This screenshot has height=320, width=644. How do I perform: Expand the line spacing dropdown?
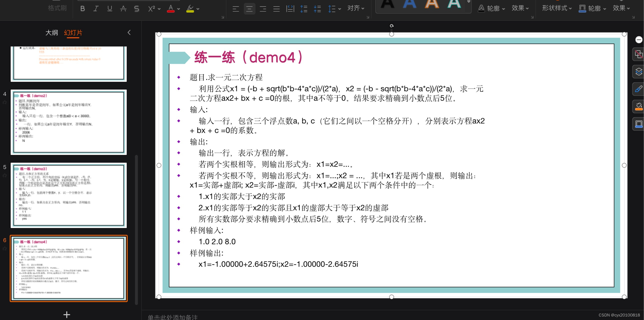(339, 9)
